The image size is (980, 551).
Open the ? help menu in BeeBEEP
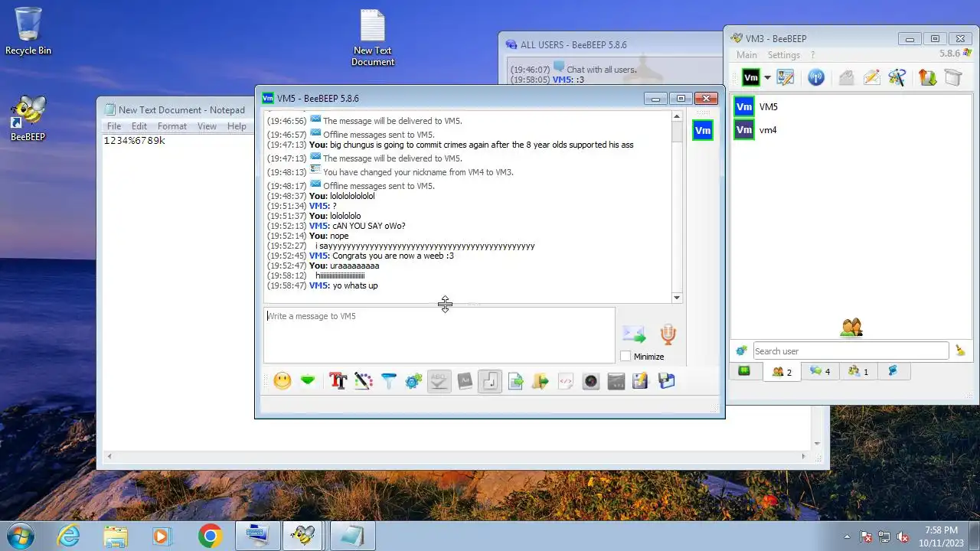pyautogui.click(x=812, y=55)
